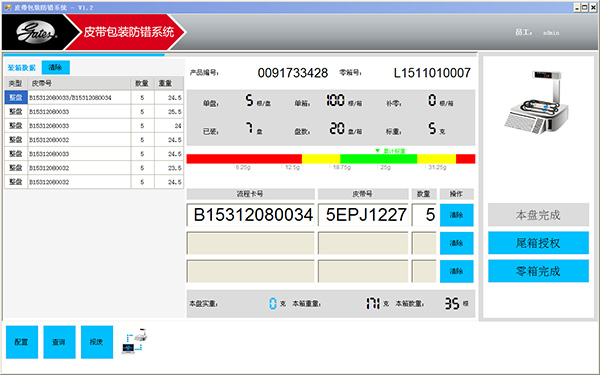The image size is (600, 375).
Task: Maximize the application window
Action: [585, 7]
